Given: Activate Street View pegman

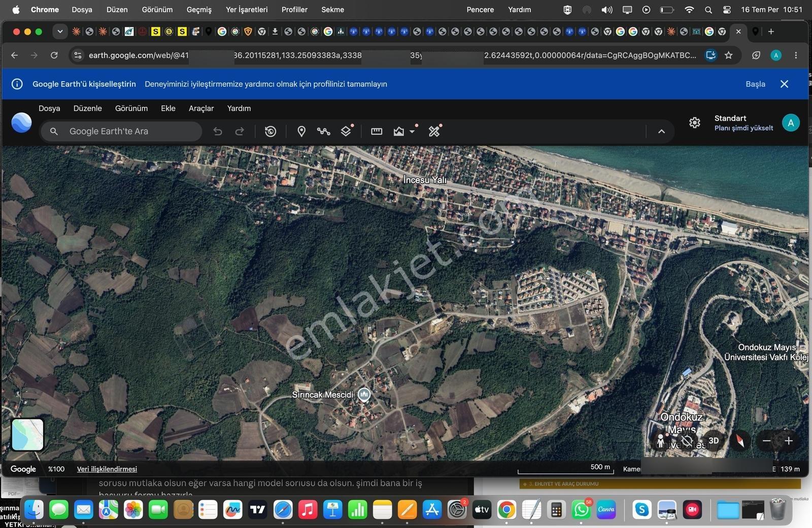Looking at the screenshot, I should pyautogui.click(x=660, y=441).
